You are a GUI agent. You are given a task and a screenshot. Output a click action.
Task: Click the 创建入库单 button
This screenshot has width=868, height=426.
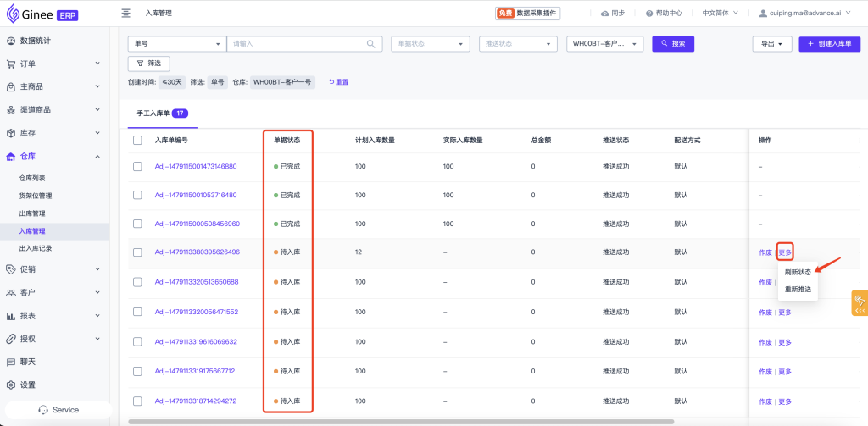[829, 44]
